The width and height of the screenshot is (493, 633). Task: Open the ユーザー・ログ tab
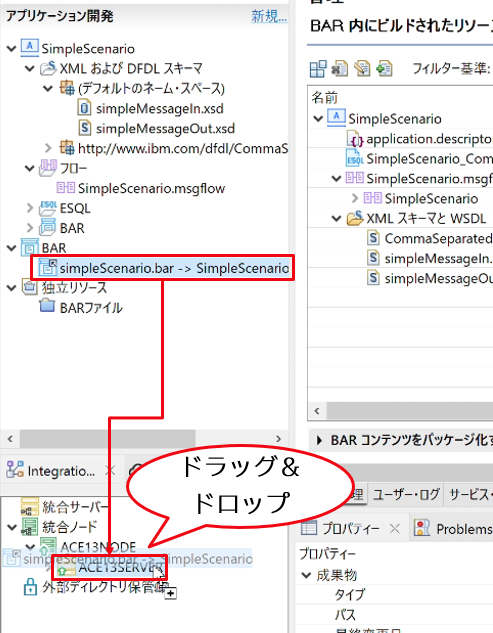pyautogui.click(x=406, y=494)
